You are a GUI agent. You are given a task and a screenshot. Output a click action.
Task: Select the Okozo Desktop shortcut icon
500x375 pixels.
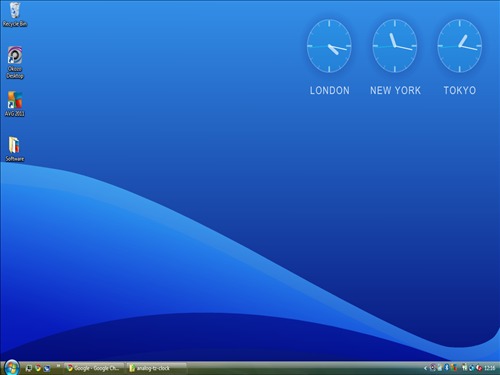(15, 62)
